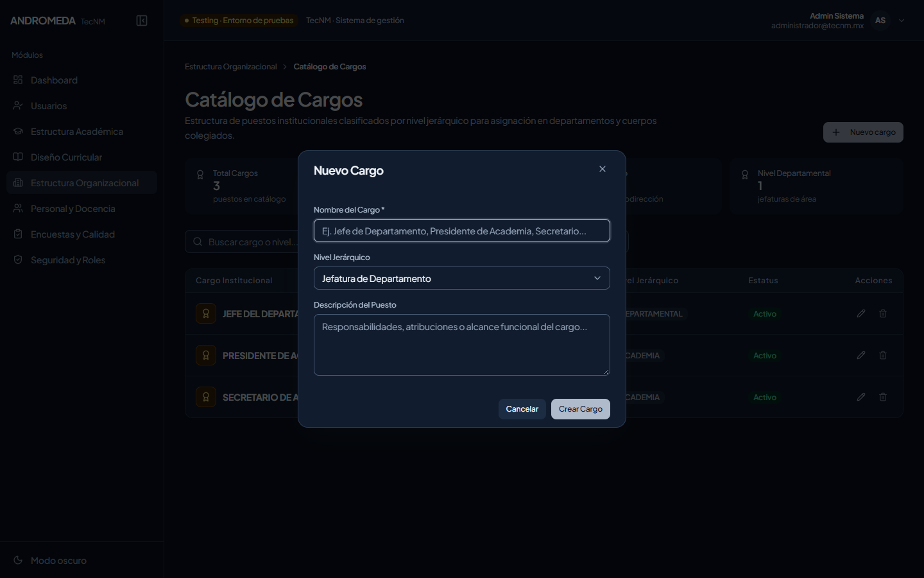Click the Nivel Departamental stat card
The height and width of the screenshot is (578, 924).
[817, 186]
